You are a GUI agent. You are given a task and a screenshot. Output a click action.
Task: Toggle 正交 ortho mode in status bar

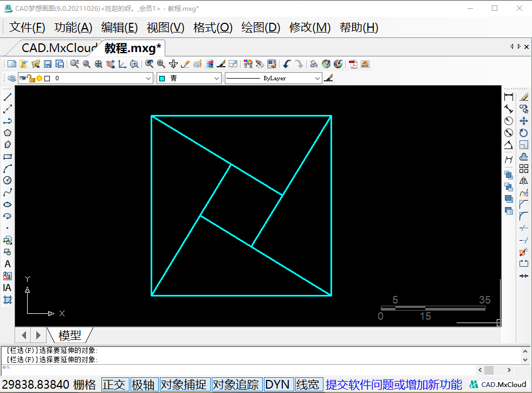click(x=114, y=385)
